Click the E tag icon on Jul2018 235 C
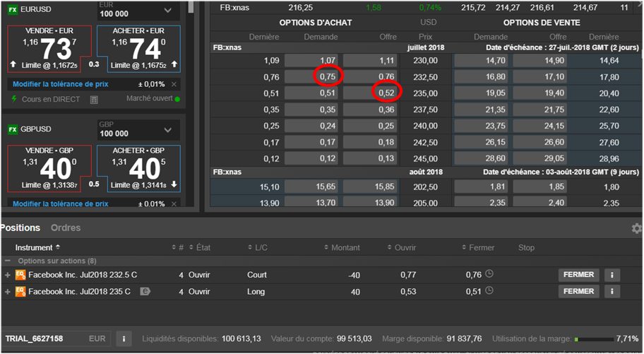This screenshot has width=644, height=354. (x=145, y=292)
